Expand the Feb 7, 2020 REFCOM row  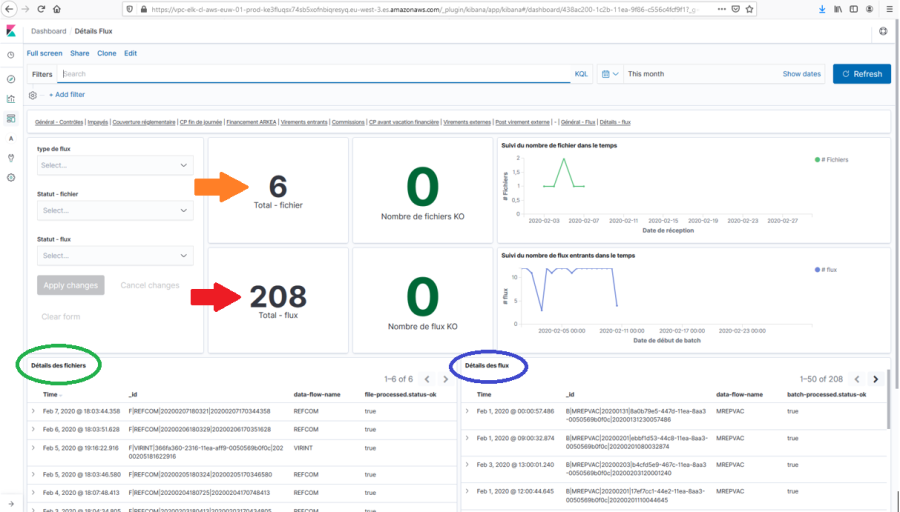click(33, 411)
